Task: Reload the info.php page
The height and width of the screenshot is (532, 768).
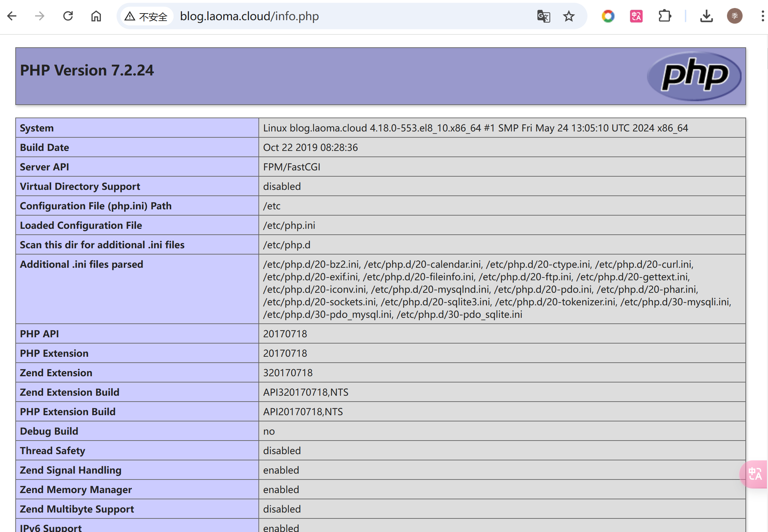Action: pyautogui.click(x=68, y=16)
